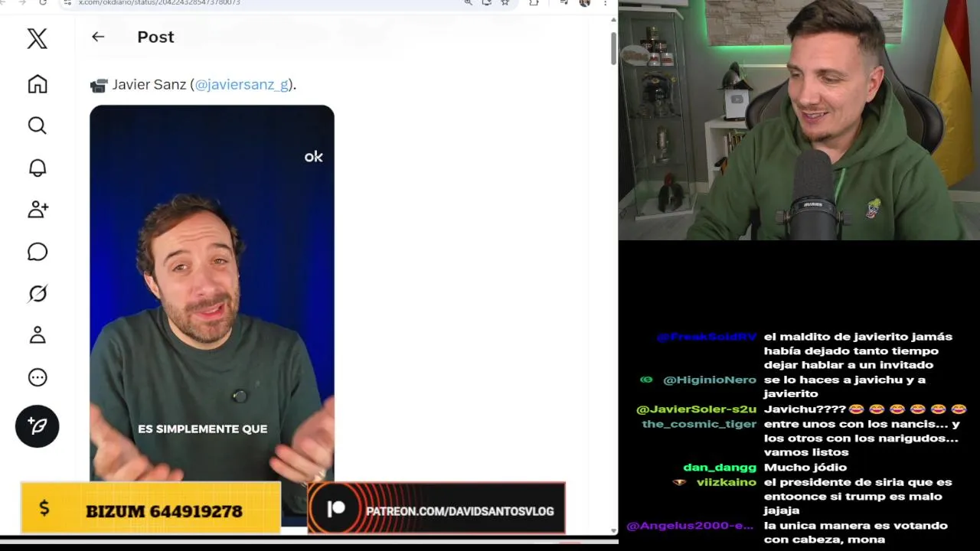Click the Patreon logo icon

click(336, 510)
